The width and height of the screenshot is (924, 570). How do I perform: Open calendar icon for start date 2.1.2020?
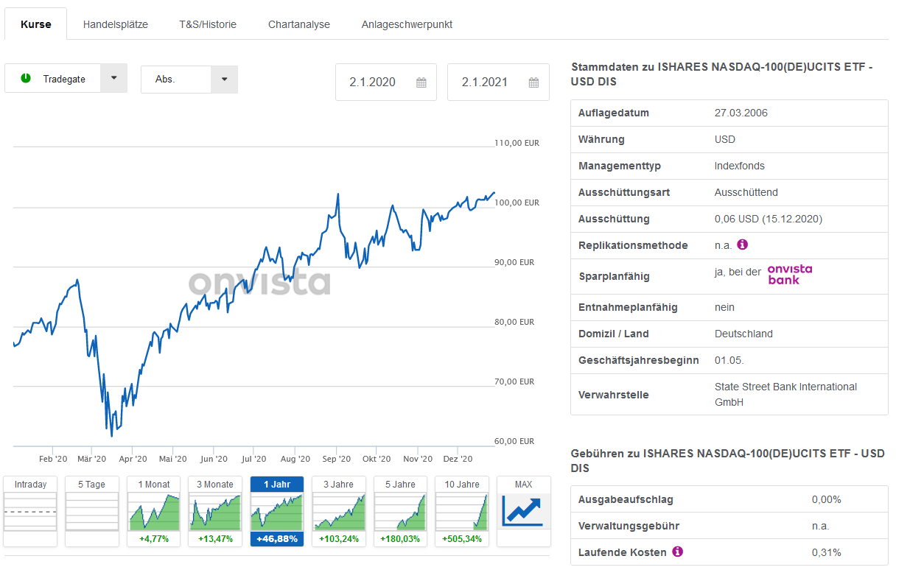(421, 82)
